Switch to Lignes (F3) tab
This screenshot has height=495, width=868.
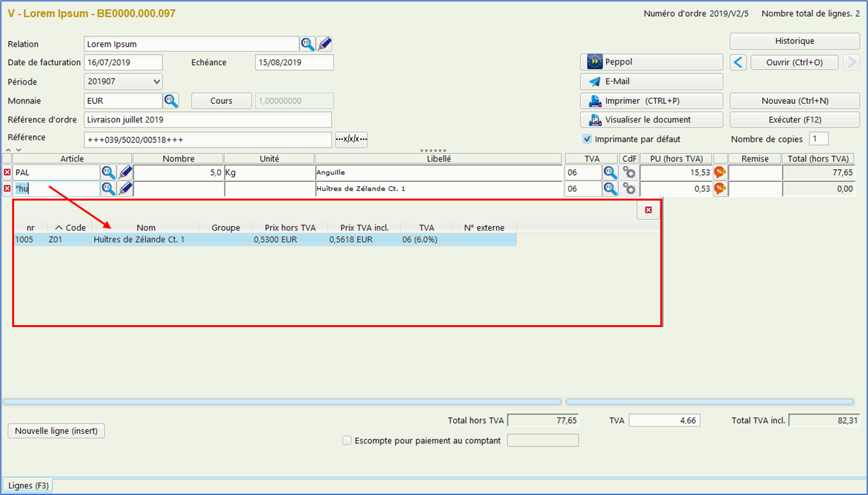pyautogui.click(x=29, y=485)
